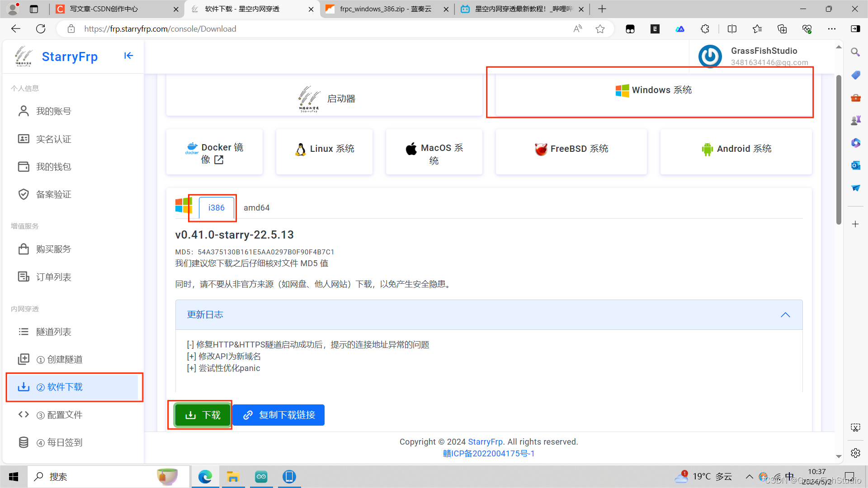Switch to the amd64 architecture tab
This screenshot has height=488, width=868.
(x=256, y=208)
